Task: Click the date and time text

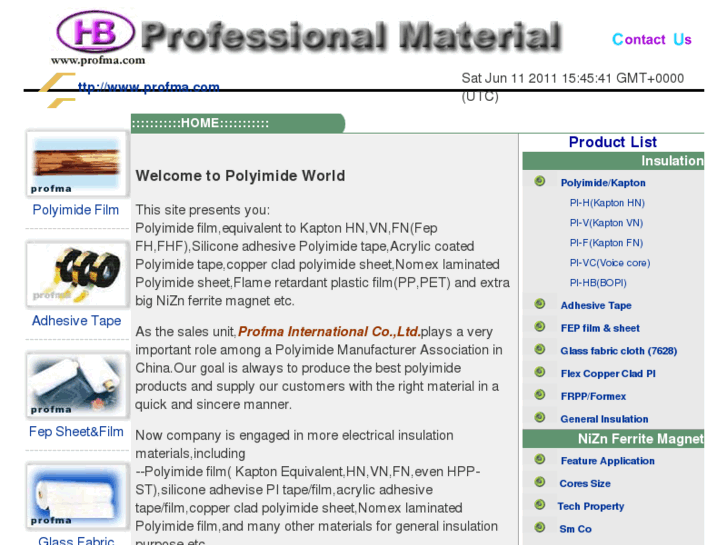Action: pos(572,87)
